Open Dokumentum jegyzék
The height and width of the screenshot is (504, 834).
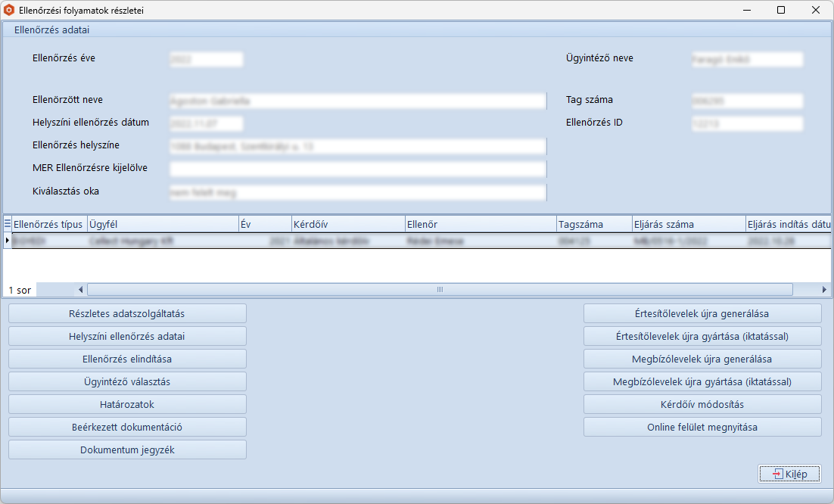127,450
